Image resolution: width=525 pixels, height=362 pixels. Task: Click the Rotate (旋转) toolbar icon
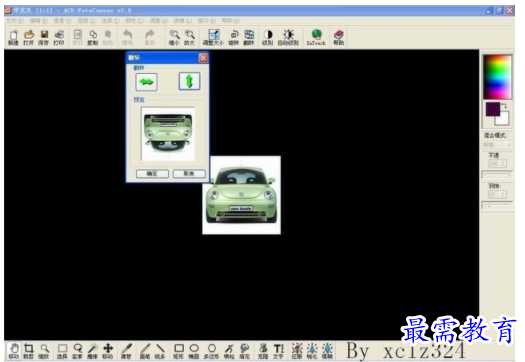tap(234, 38)
